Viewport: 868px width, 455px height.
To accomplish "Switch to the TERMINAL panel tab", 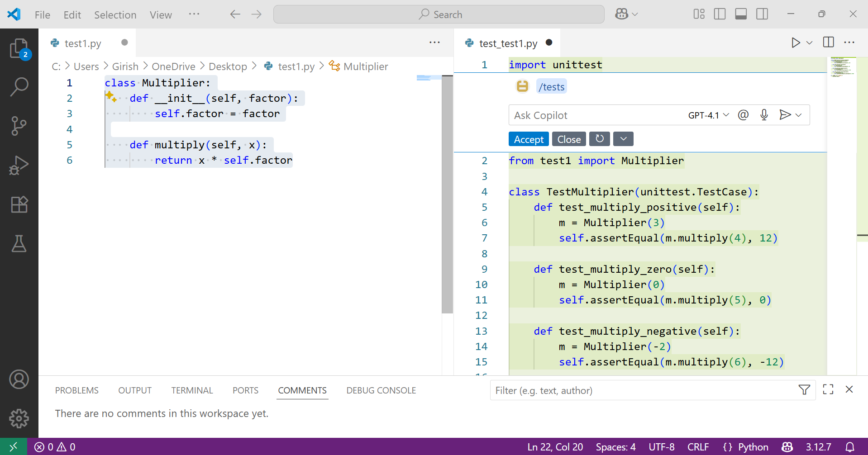I will coord(192,390).
